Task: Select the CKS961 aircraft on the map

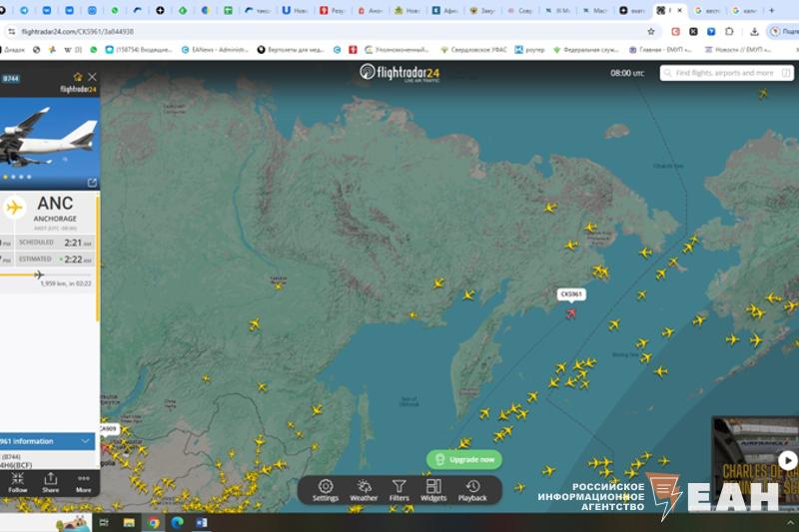Action: [x=571, y=313]
